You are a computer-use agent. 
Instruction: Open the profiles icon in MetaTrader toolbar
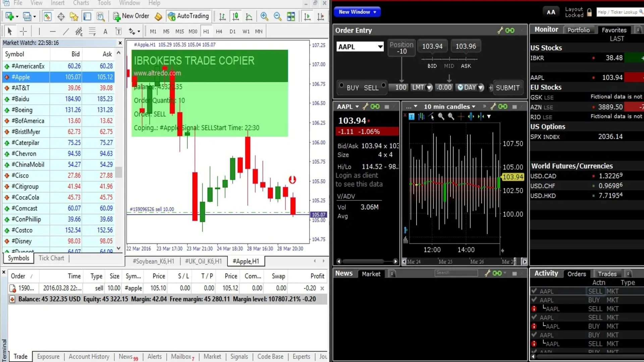[x=27, y=16]
